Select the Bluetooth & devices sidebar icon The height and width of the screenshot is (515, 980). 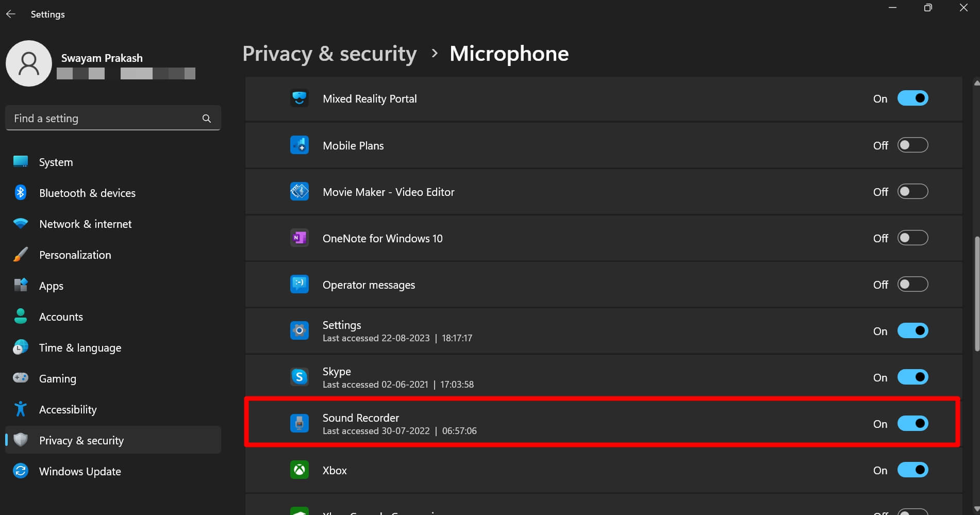coord(20,192)
